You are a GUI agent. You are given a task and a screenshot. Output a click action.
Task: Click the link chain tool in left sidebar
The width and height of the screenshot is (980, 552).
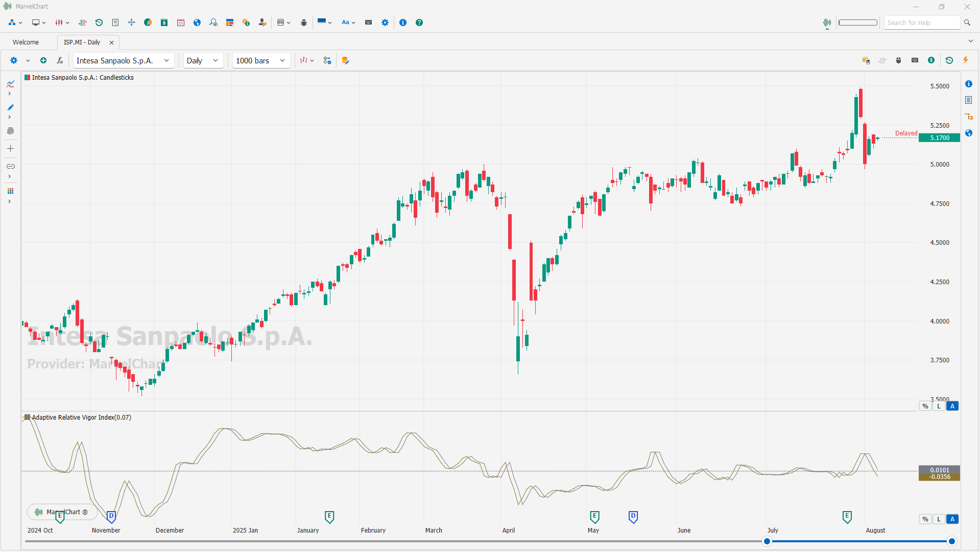tap(10, 166)
